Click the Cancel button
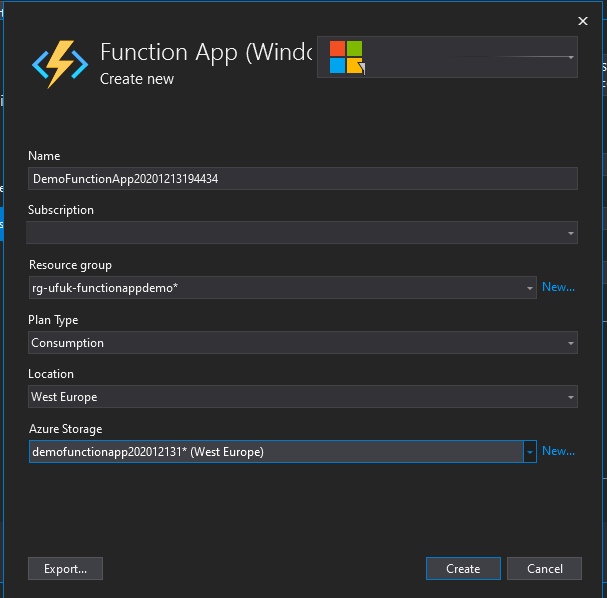 (x=545, y=569)
